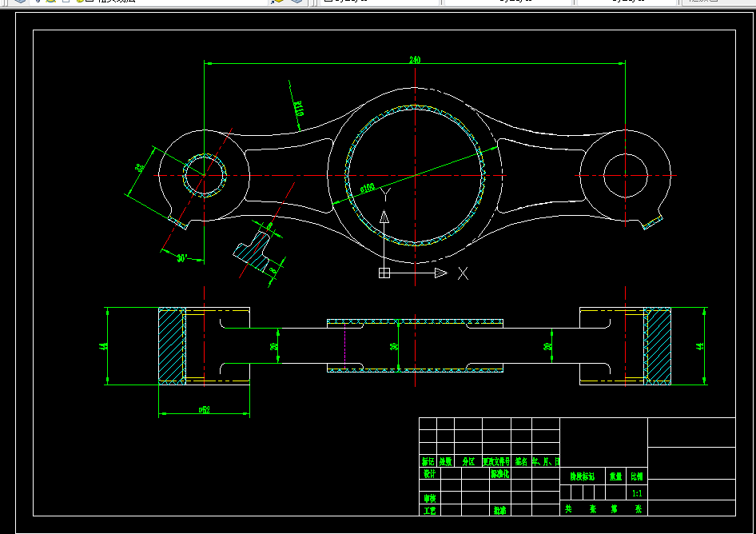Select the 工艺 row label
This screenshot has width=756, height=534.
pos(430,510)
